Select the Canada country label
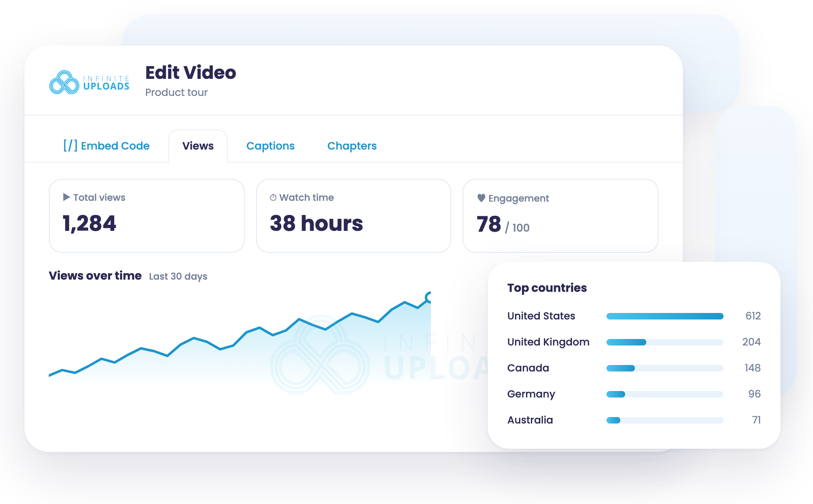Screen dimensions: 813x504 pyautogui.click(x=528, y=368)
